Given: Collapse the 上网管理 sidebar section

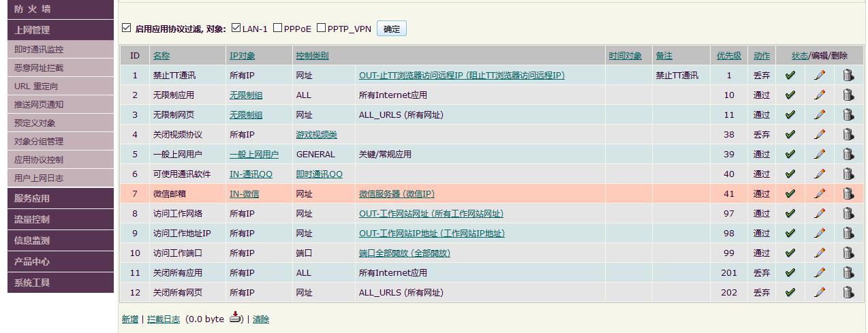Looking at the screenshot, I should pos(60,30).
